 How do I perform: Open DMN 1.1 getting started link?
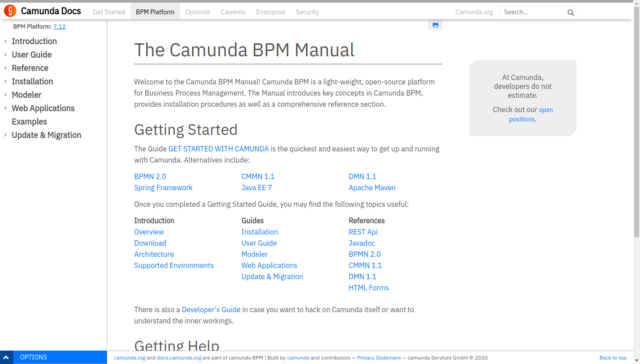point(362,176)
